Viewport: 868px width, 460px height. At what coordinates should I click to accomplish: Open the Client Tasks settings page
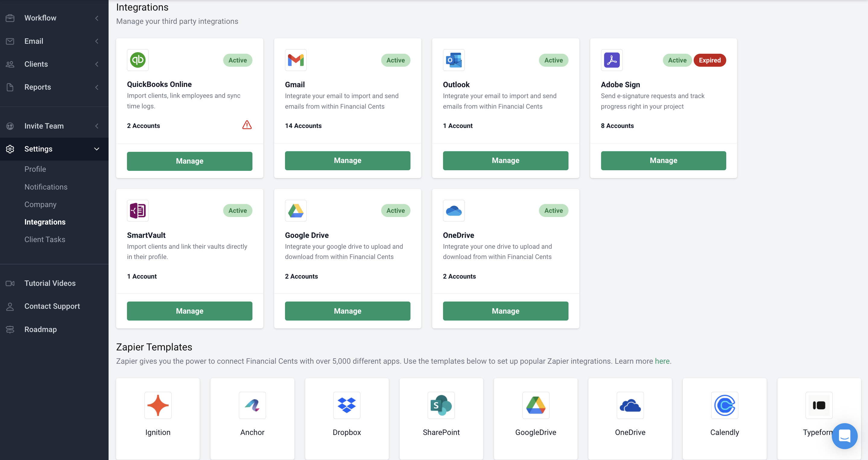45,239
